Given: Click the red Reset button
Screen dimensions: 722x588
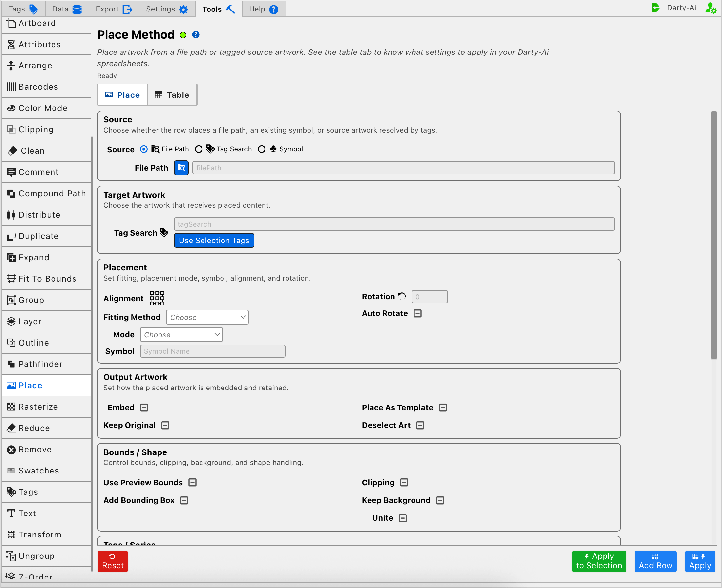Looking at the screenshot, I should click(x=113, y=561).
